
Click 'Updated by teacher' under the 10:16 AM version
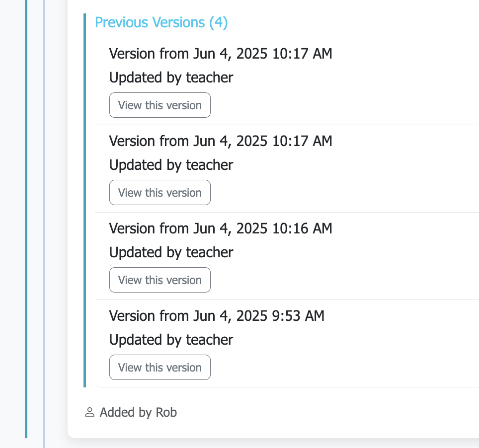point(171,252)
